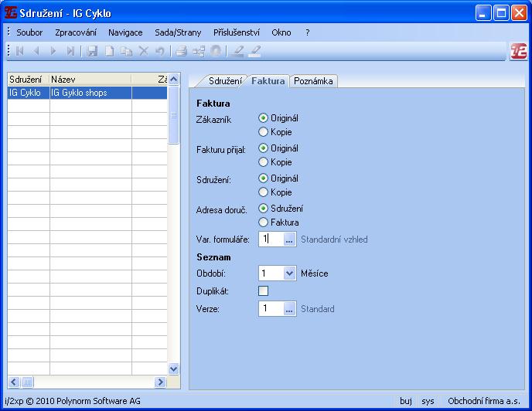
Task: Click the Standardní vzhled label
Action: (x=334, y=239)
